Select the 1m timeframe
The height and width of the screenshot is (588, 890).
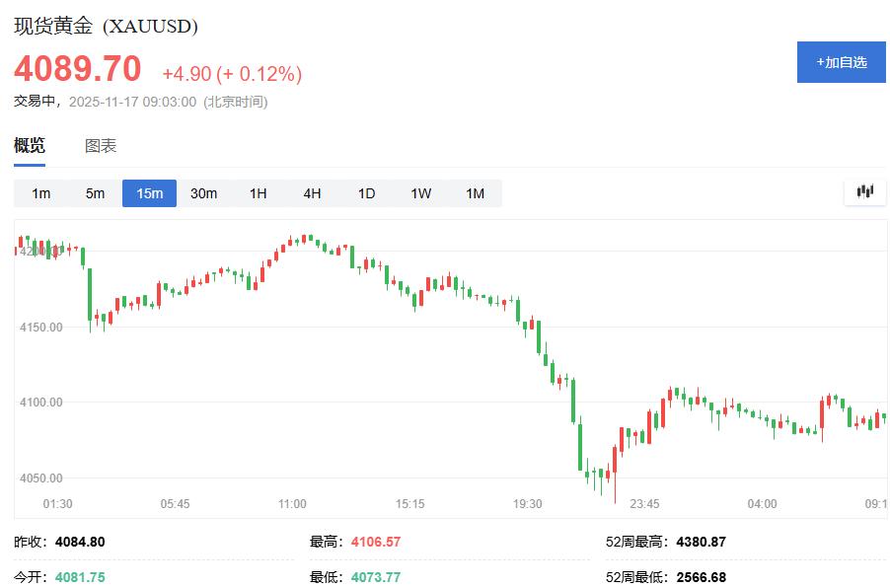point(40,193)
